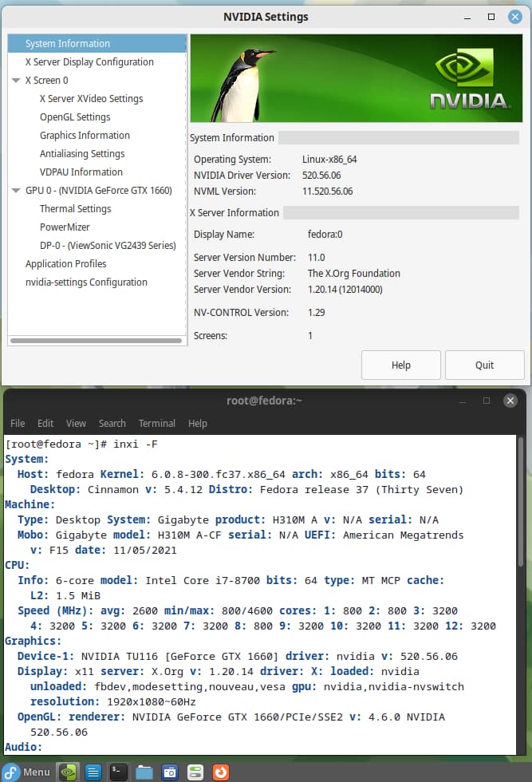This screenshot has height=782, width=532.
Task: Open the text editor panel icon
Action: 93,772
